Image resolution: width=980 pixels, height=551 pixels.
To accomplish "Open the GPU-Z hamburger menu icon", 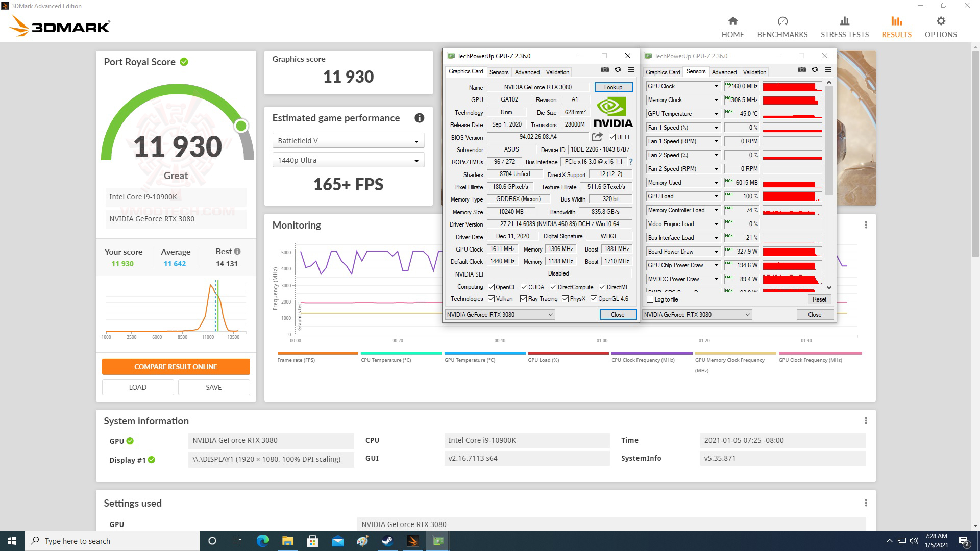I will tap(631, 70).
